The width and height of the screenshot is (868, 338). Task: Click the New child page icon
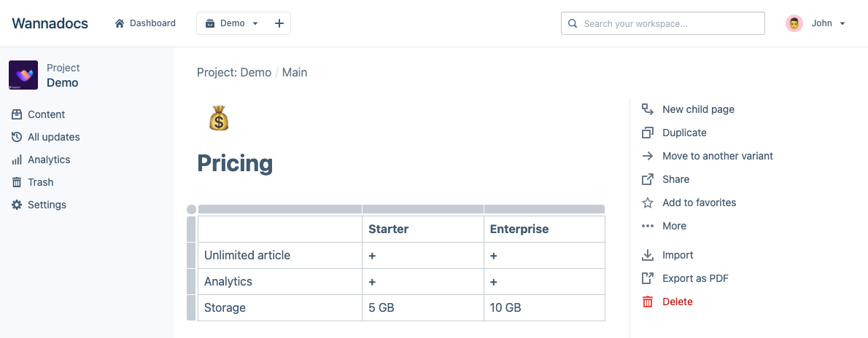click(x=647, y=109)
